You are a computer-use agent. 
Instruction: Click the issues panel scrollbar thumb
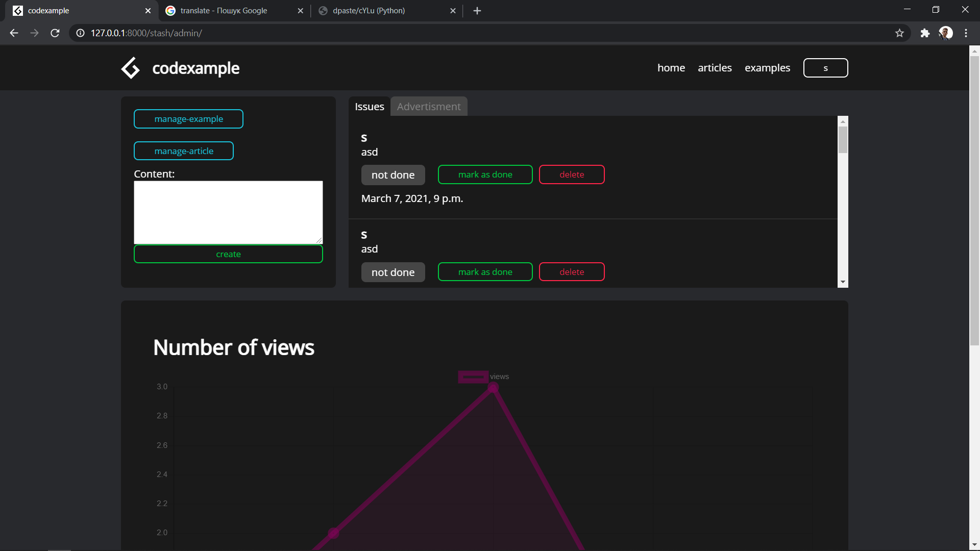tap(843, 139)
